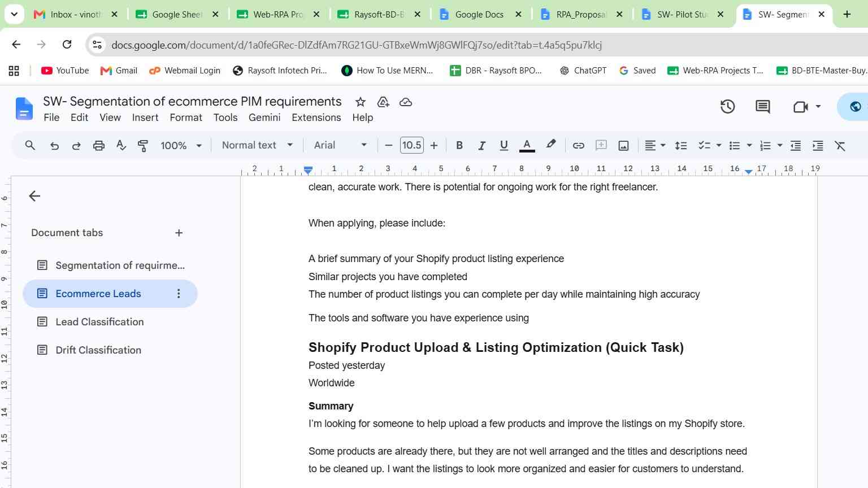Star this document
This screenshot has height=488, width=868.
point(360,102)
